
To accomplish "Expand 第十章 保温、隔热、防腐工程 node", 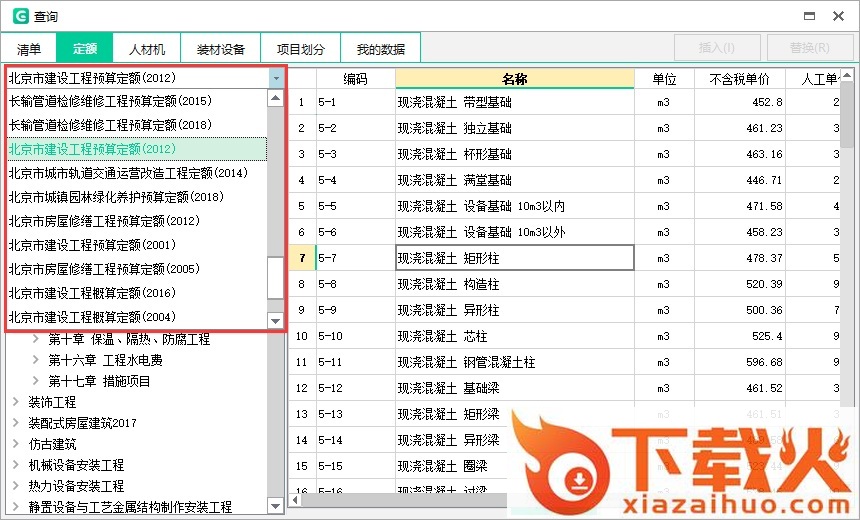I will click(x=36, y=339).
